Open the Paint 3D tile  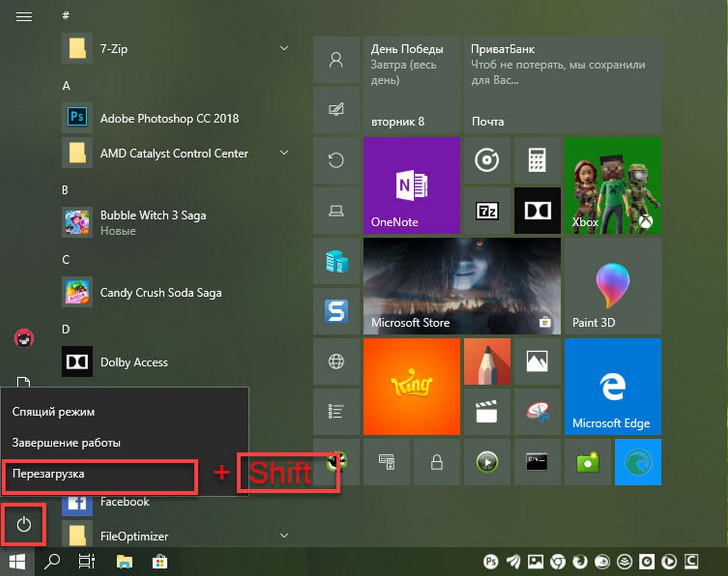[613, 286]
